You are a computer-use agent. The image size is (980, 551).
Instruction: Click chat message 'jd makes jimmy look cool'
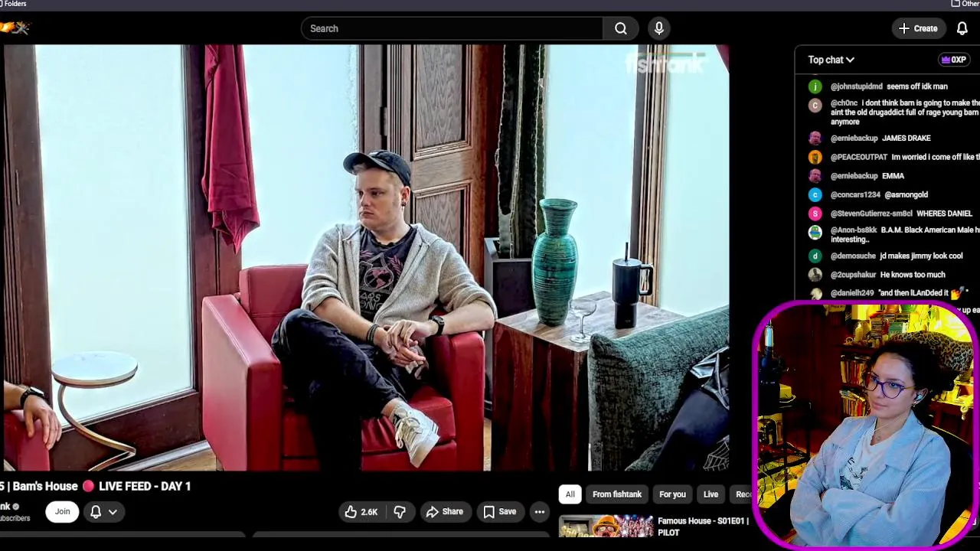click(921, 256)
